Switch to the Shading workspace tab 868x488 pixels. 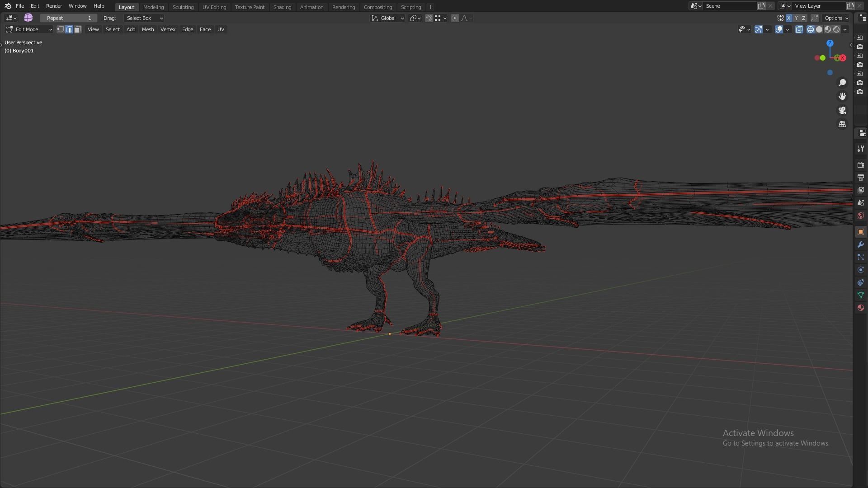tap(282, 7)
